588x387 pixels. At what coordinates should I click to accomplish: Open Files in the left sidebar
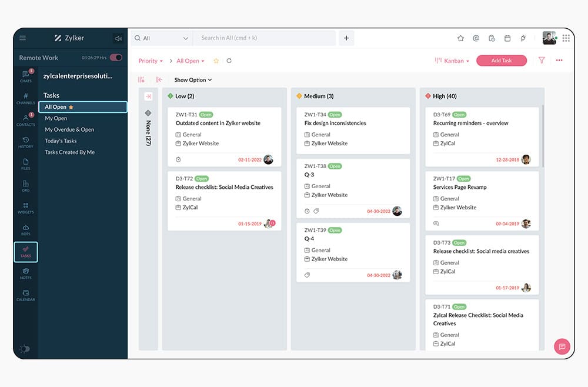pos(25,164)
